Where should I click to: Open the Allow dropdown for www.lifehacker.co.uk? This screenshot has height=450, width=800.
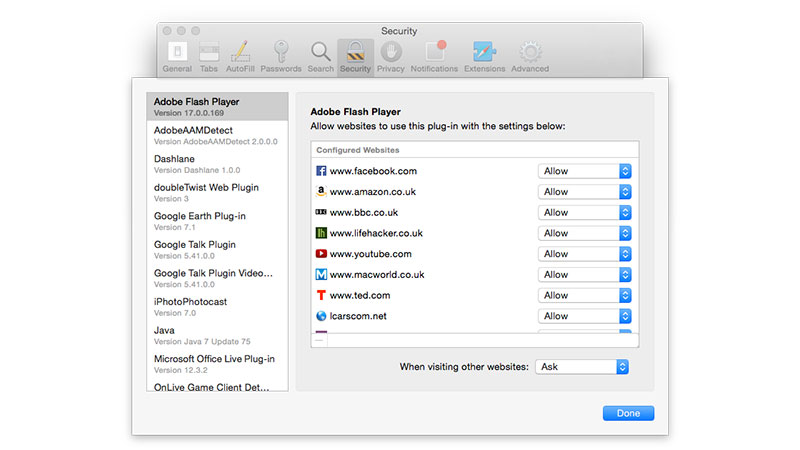(x=585, y=233)
